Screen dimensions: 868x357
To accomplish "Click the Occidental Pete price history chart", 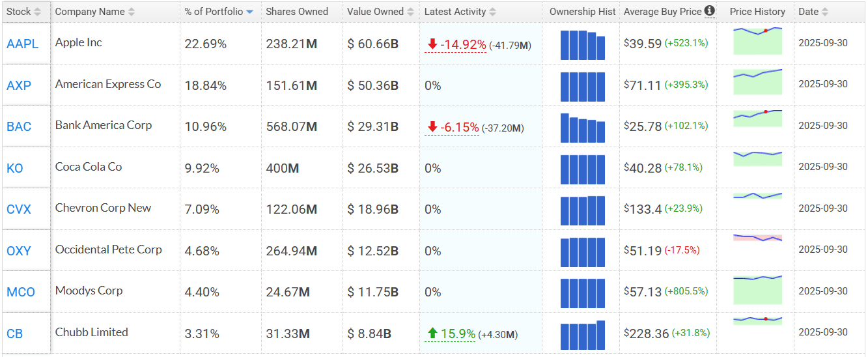I will (757, 238).
